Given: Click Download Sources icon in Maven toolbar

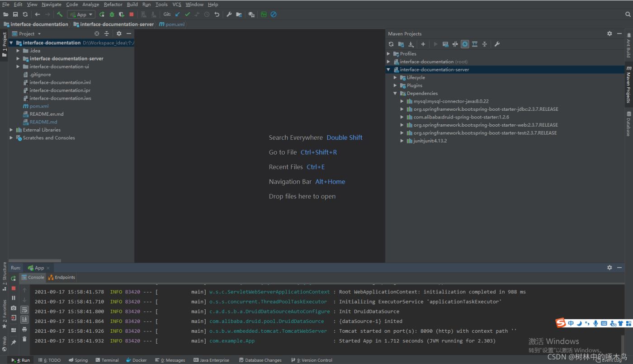Looking at the screenshot, I should (411, 44).
